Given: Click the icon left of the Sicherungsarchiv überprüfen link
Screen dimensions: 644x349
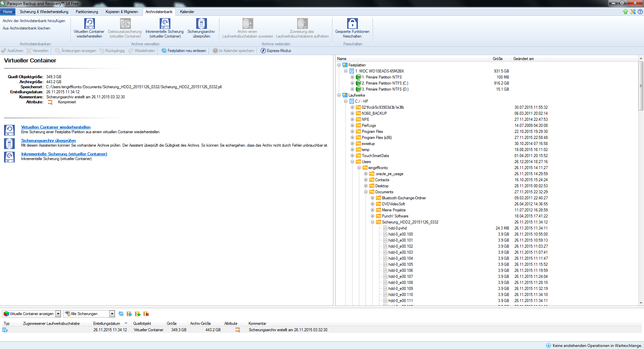Looking at the screenshot, I should [x=9, y=143].
